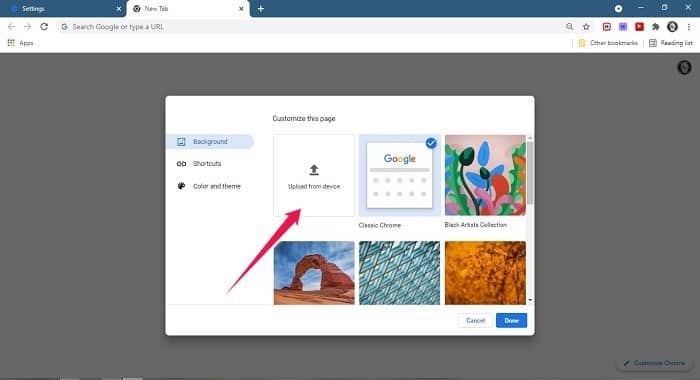Open the Chrome three-dot menu
Screen dimensions: 700x380
click(689, 27)
